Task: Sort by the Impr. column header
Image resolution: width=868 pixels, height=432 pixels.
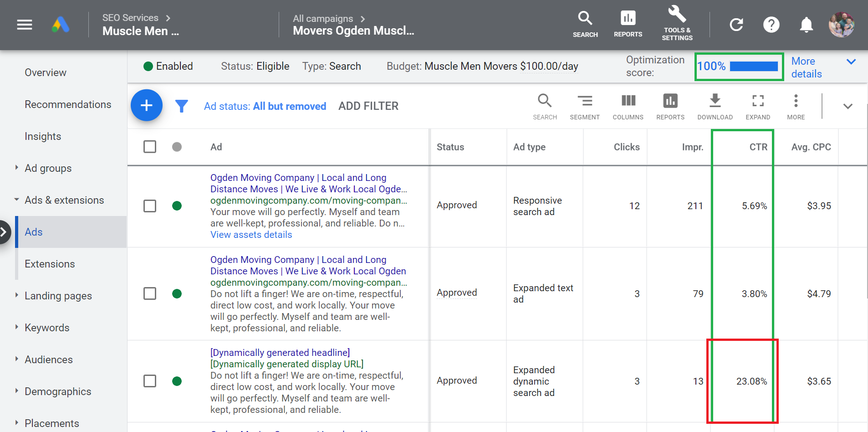Action: tap(692, 147)
